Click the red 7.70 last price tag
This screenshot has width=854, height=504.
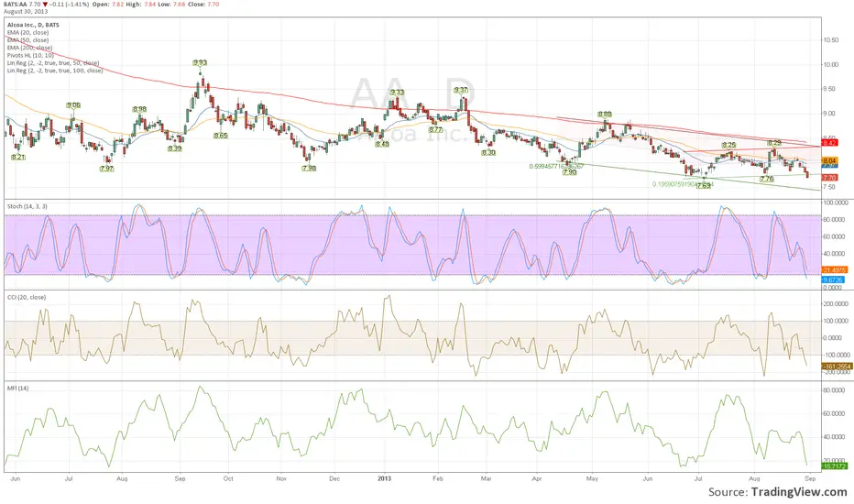[829, 178]
